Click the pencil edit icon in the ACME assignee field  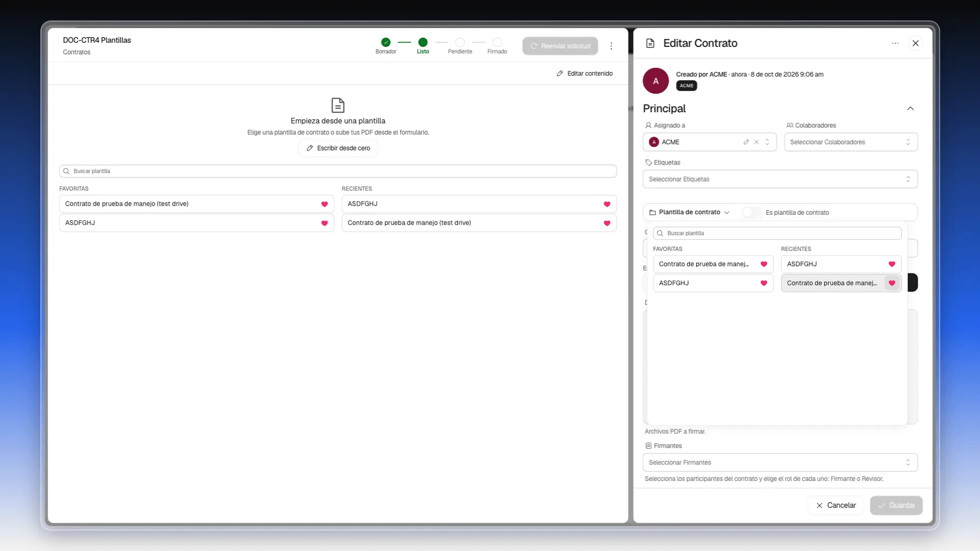pos(746,142)
